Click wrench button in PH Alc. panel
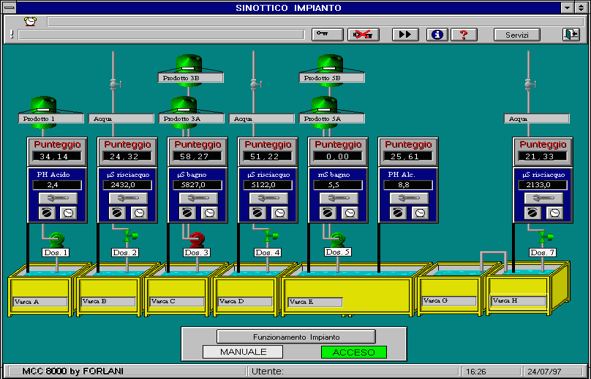This screenshot has width=591, height=379. coord(409,198)
